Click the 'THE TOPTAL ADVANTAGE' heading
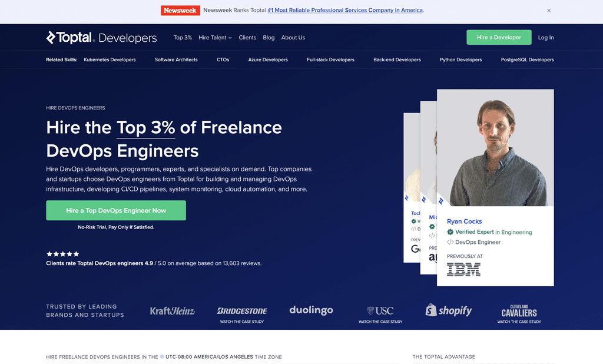Image resolution: width=603 pixels, height=364 pixels. click(x=444, y=357)
